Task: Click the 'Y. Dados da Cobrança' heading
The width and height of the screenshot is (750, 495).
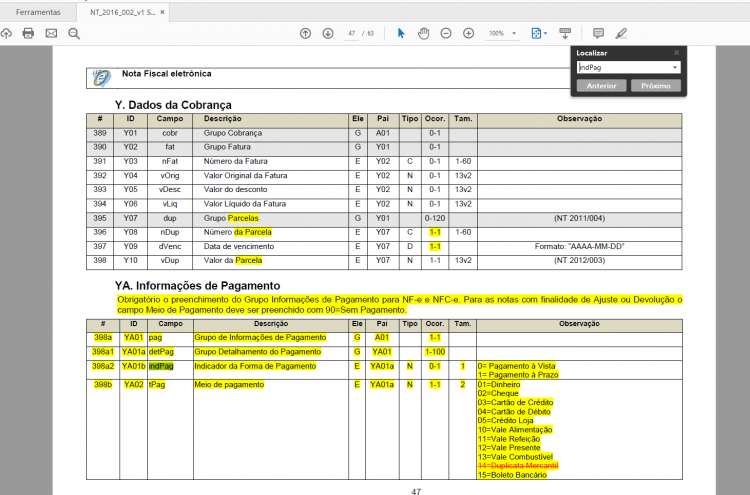Action: pyautogui.click(x=173, y=105)
